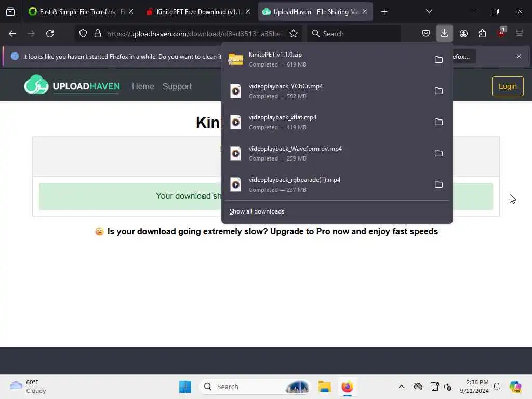Show videoplayback_xflat.mp4 in folder
532x399 pixels.
(438, 122)
